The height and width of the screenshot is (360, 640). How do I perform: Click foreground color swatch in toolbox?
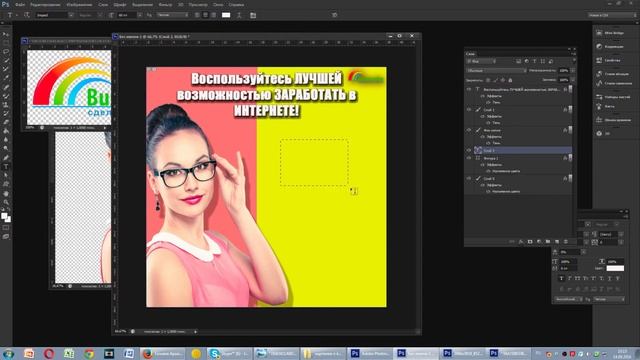pyautogui.click(x=4, y=216)
